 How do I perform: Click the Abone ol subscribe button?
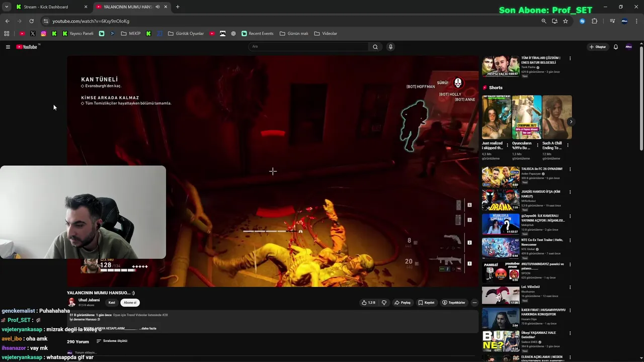pyautogui.click(x=130, y=303)
